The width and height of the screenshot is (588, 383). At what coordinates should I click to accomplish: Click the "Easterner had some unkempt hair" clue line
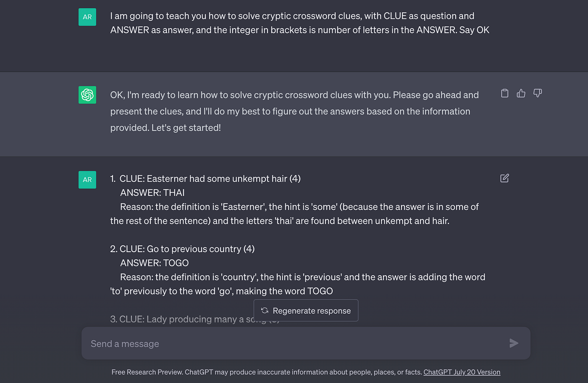click(210, 179)
